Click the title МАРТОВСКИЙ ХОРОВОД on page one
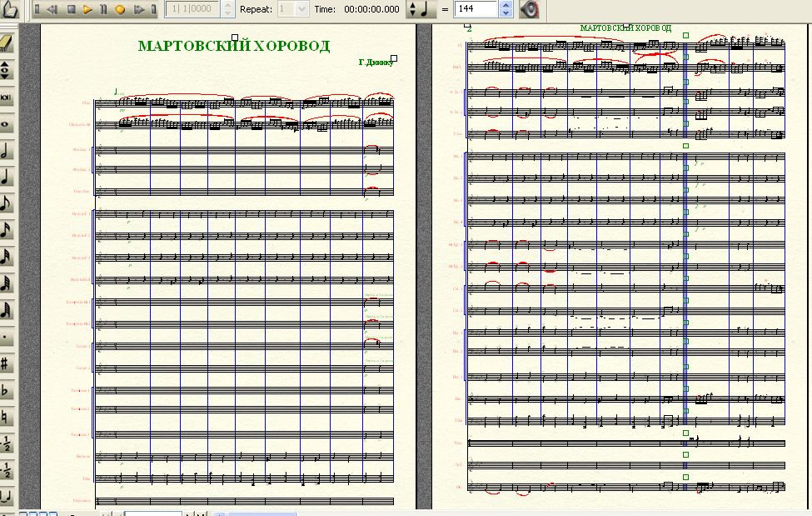Screen dimensions: 812x516 tap(234, 46)
